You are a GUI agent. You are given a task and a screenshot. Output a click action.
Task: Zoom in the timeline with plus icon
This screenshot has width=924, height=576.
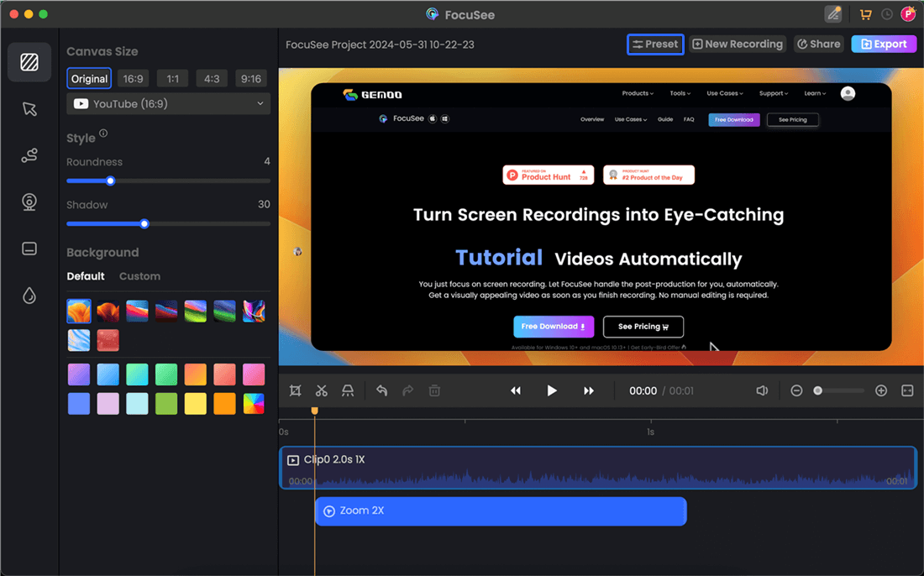881,390
